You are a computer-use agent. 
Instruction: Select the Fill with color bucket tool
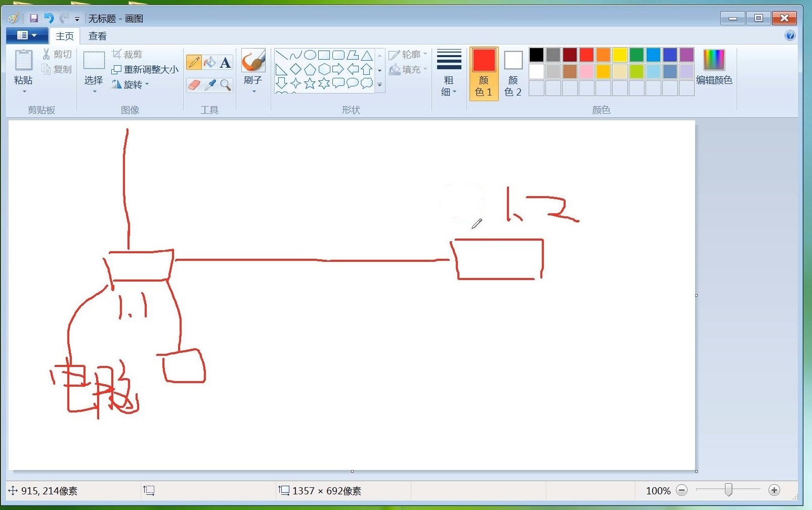pyautogui.click(x=209, y=62)
